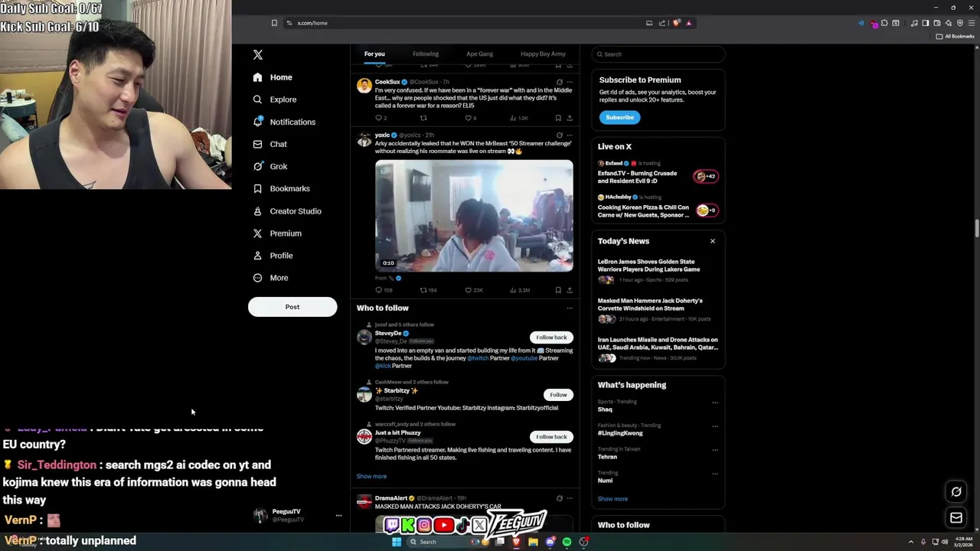This screenshot has height=551, width=980.
Task: Switch to the Happy Boy Army tab
Action: pos(543,54)
